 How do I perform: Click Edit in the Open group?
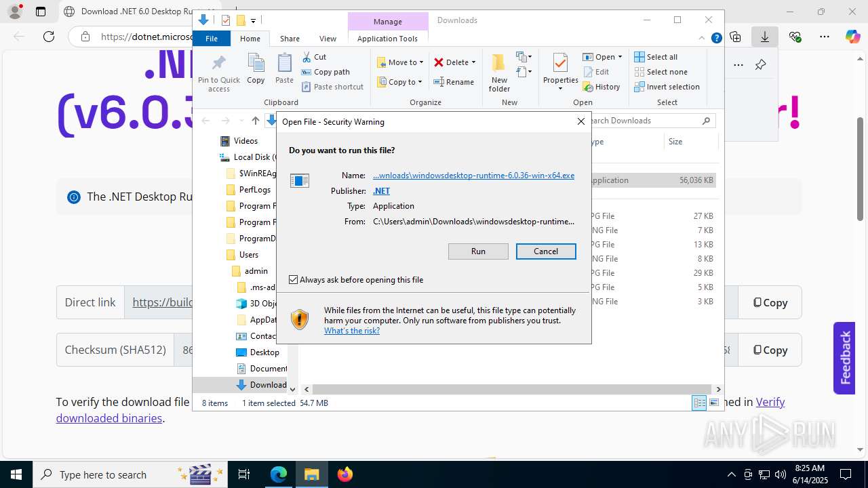pyautogui.click(x=596, y=72)
